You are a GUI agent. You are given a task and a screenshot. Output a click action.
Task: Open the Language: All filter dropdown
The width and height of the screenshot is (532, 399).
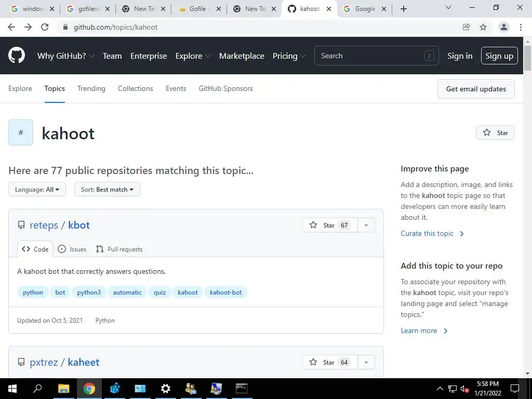coord(37,189)
